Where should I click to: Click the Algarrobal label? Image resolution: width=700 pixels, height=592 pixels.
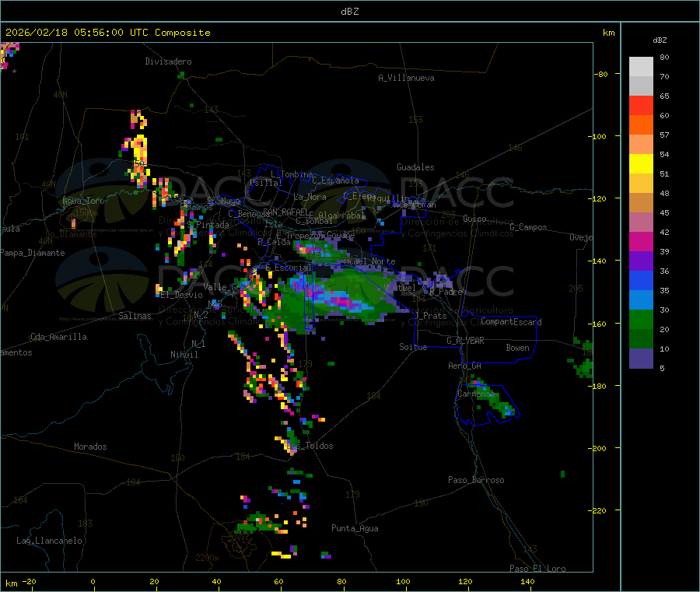point(341,215)
